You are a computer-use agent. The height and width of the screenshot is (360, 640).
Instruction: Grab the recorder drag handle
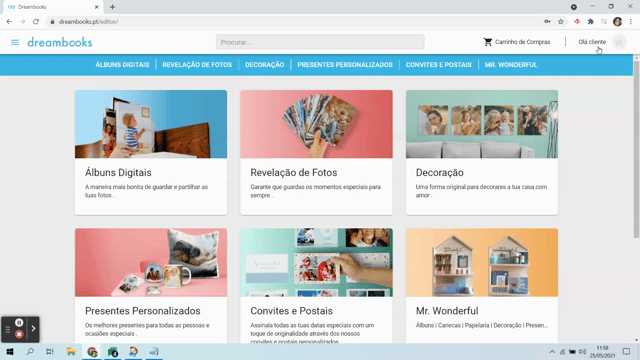7,329
